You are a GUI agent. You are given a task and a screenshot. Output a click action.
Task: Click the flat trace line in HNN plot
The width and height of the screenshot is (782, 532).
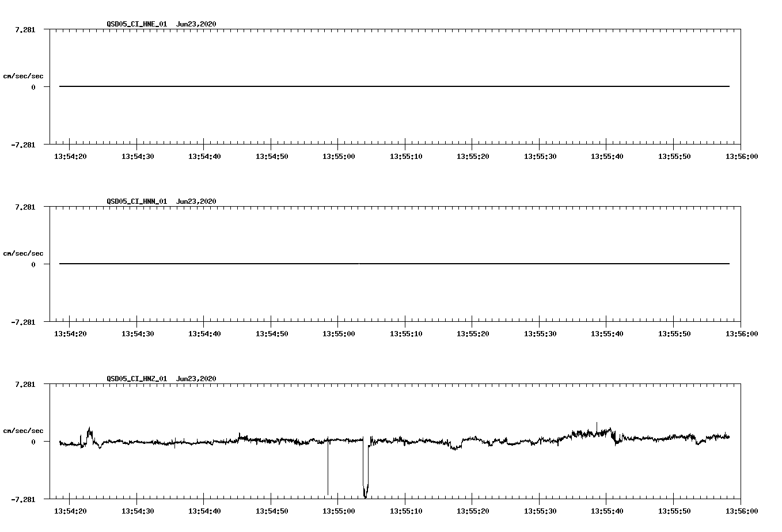tap(394, 264)
